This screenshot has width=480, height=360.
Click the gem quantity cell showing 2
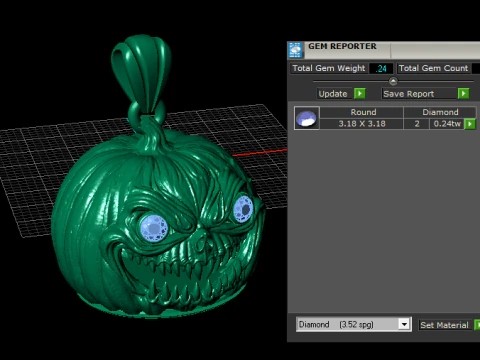(x=417, y=124)
